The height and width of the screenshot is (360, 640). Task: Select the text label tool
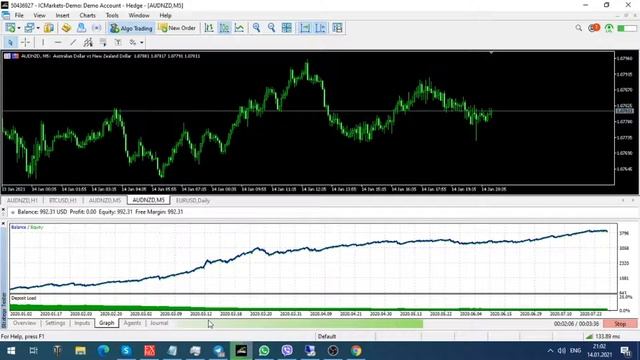point(118,42)
